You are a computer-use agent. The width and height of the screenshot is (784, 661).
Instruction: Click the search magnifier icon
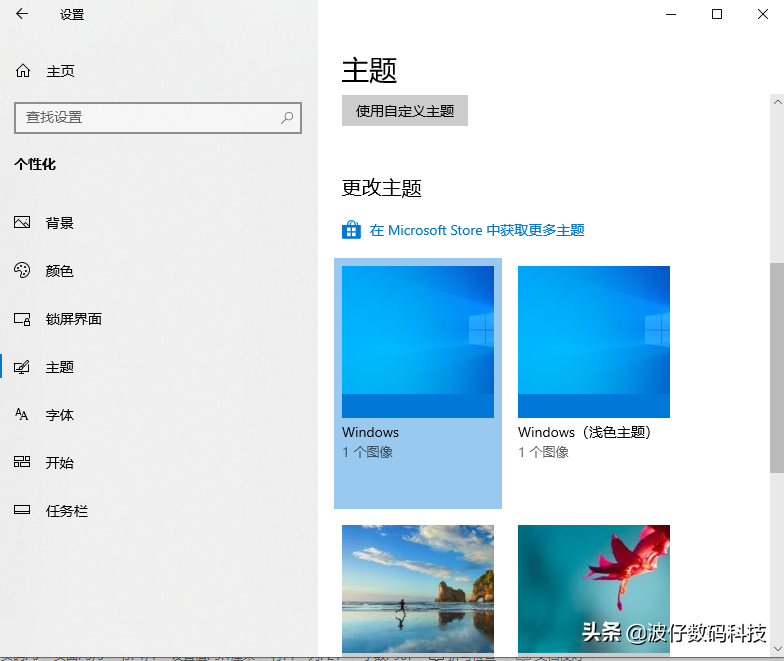tap(287, 118)
